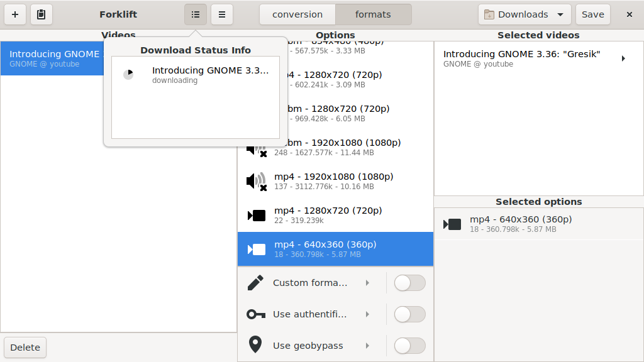The height and width of the screenshot is (362, 644).
Task: Click camera icon in Selected options row
Action: pyautogui.click(x=452, y=224)
